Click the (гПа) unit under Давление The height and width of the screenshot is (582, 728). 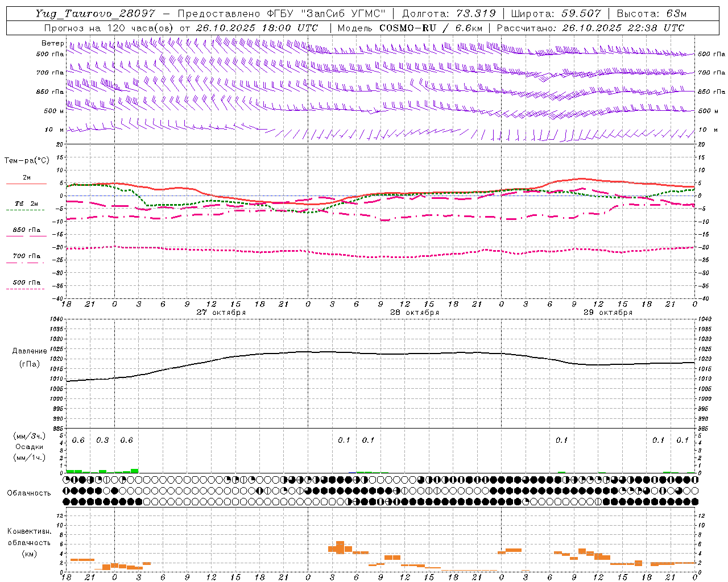coord(29,364)
